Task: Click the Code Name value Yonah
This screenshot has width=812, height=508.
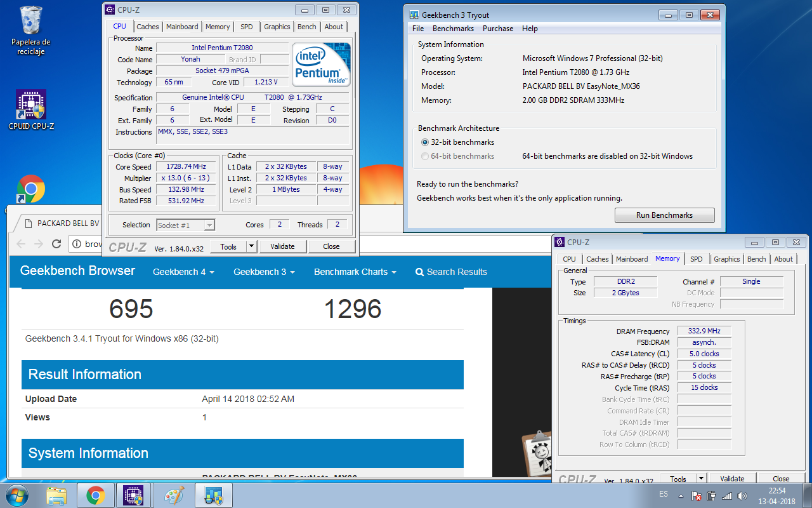Action: (190, 59)
